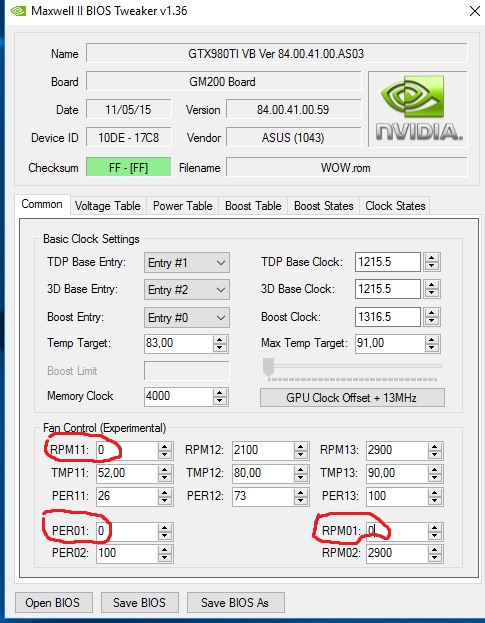
Task: Open the Boost States tab
Action: (x=323, y=206)
